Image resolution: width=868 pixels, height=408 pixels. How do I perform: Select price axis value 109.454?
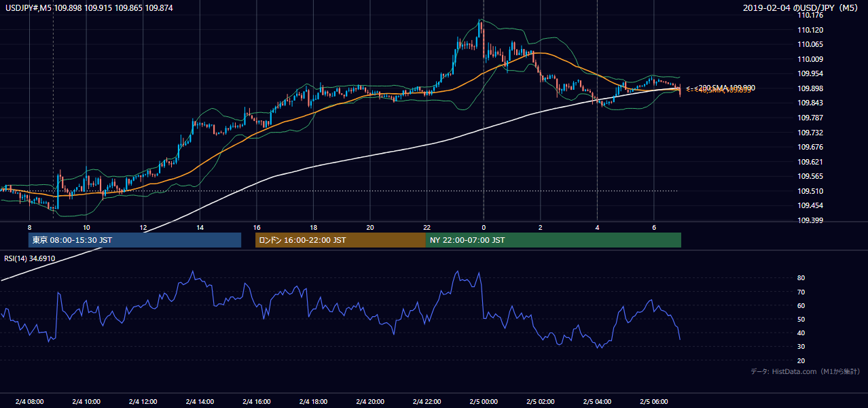pyautogui.click(x=811, y=205)
